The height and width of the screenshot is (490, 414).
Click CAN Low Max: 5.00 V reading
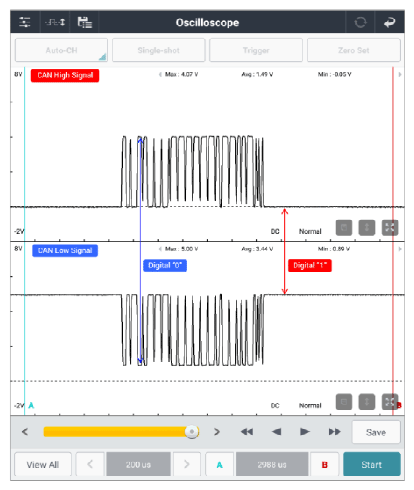coord(182,249)
